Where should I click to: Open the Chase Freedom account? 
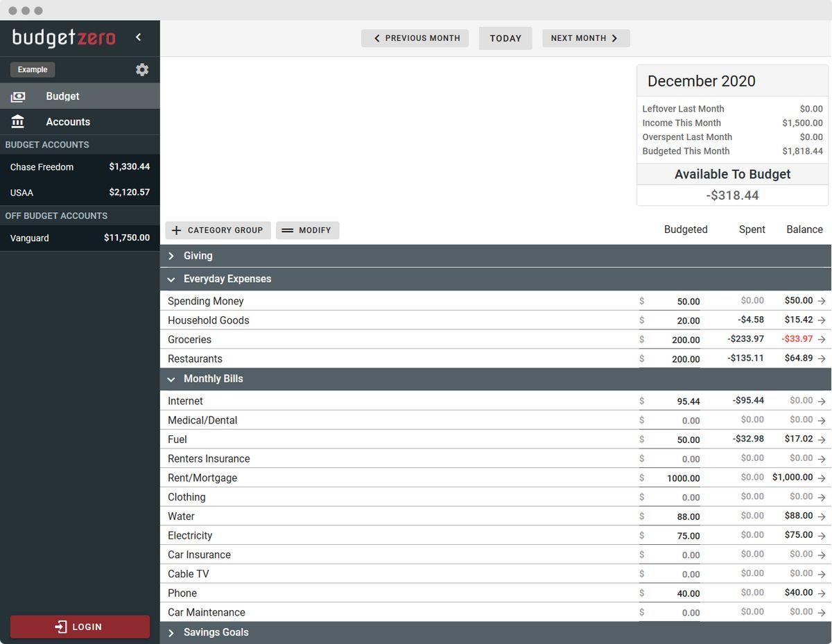point(80,166)
